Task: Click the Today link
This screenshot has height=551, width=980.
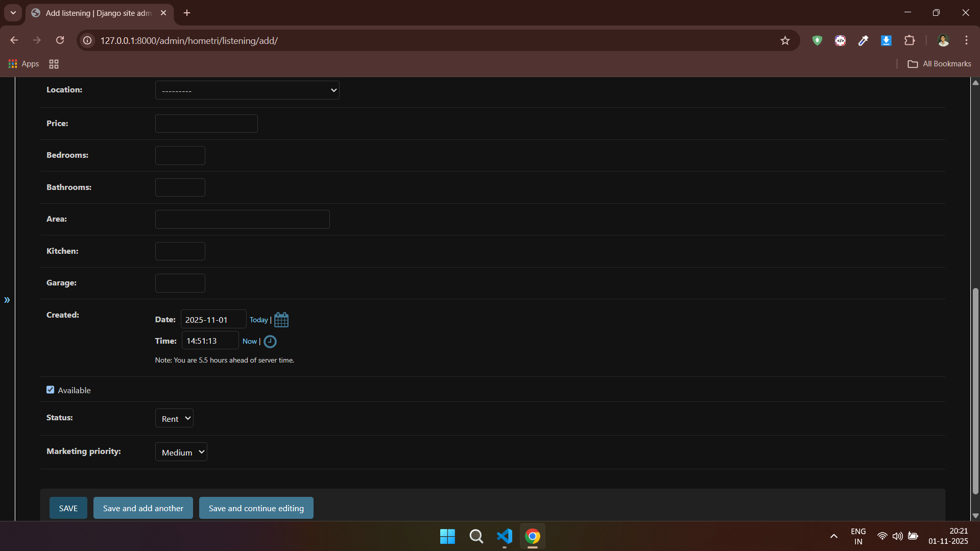Action: click(258, 320)
